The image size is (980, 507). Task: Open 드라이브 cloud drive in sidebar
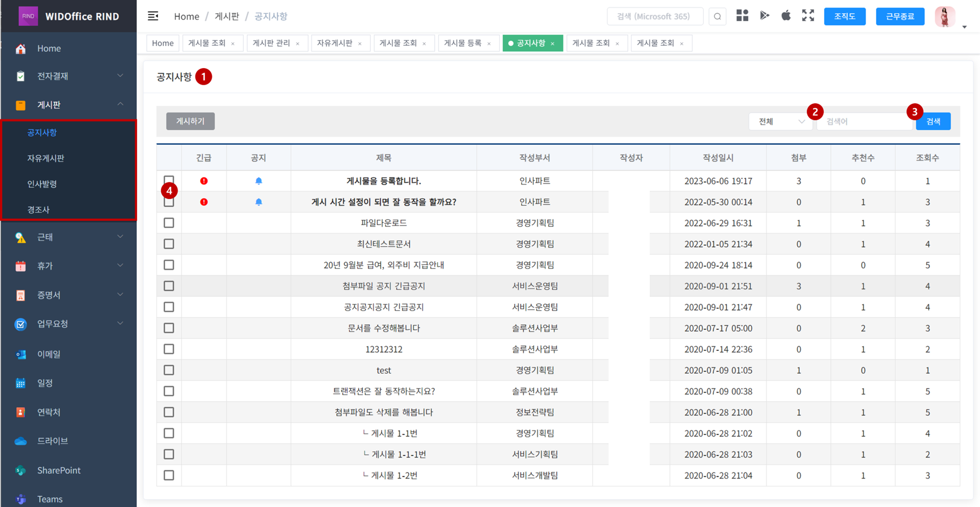tap(52, 441)
